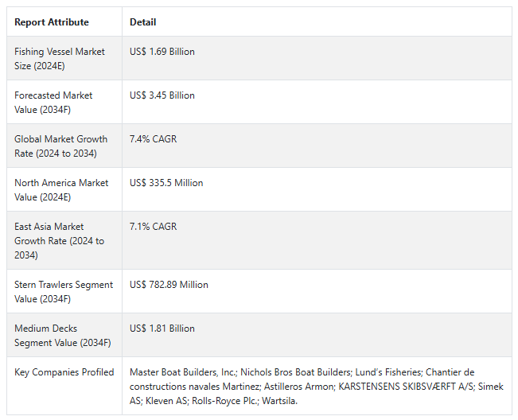
Task: Click the US$ 1.81 Billion value
Action: [162, 329]
